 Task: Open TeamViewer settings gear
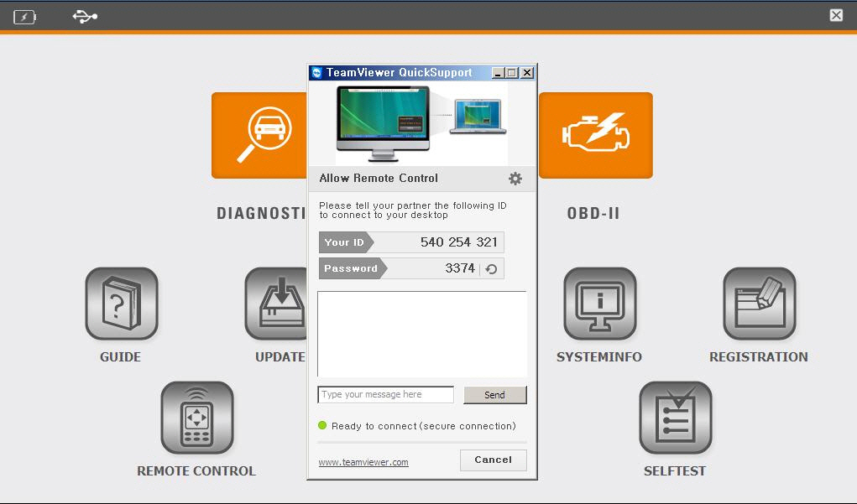(x=515, y=179)
